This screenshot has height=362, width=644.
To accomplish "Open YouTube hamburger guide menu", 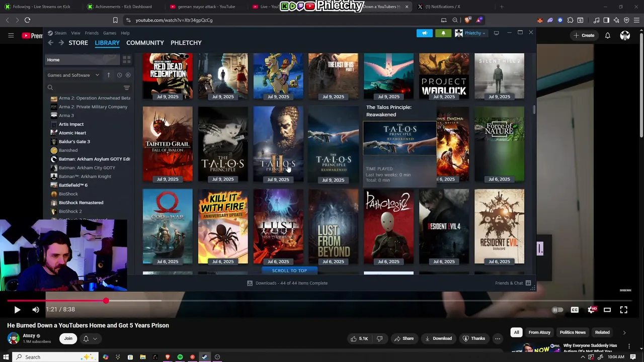I will click(x=11, y=35).
